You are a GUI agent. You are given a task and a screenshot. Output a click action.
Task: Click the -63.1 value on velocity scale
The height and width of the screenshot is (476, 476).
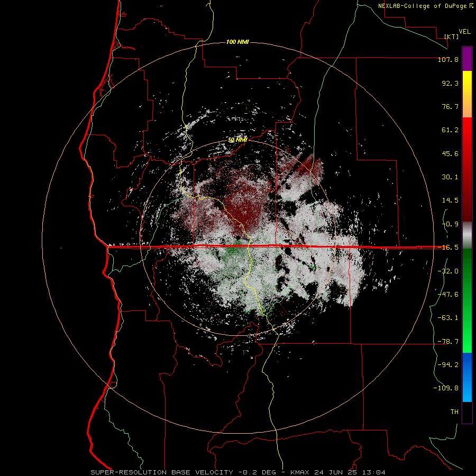coord(448,318)
